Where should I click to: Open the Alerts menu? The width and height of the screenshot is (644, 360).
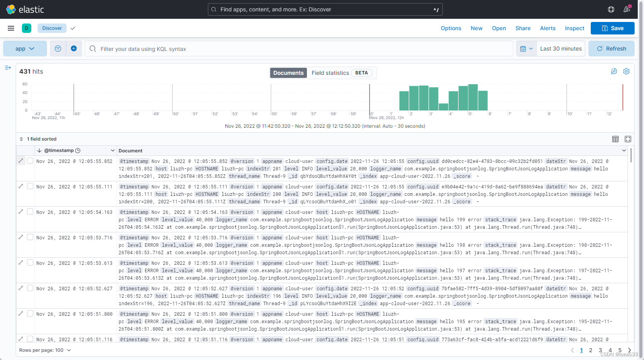547,28
